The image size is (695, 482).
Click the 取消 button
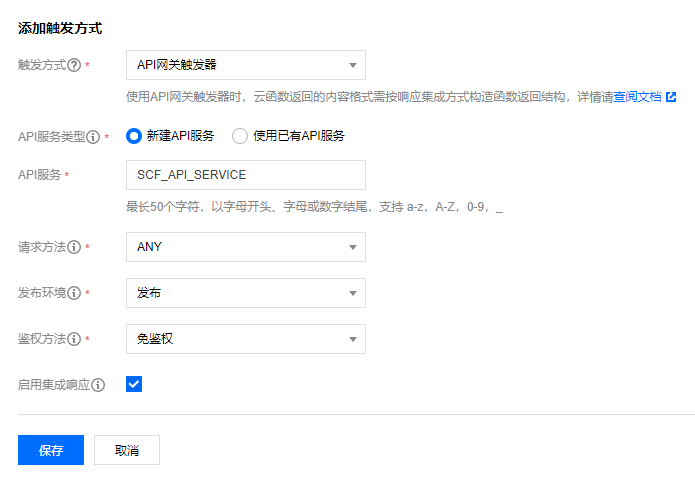click(127, 450)
